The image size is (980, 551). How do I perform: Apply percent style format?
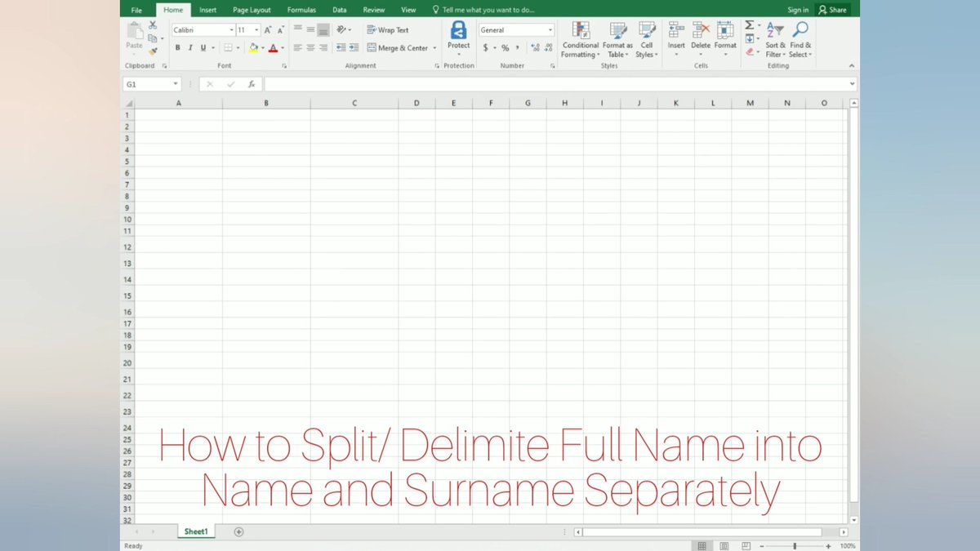click(x=505, y=48)
